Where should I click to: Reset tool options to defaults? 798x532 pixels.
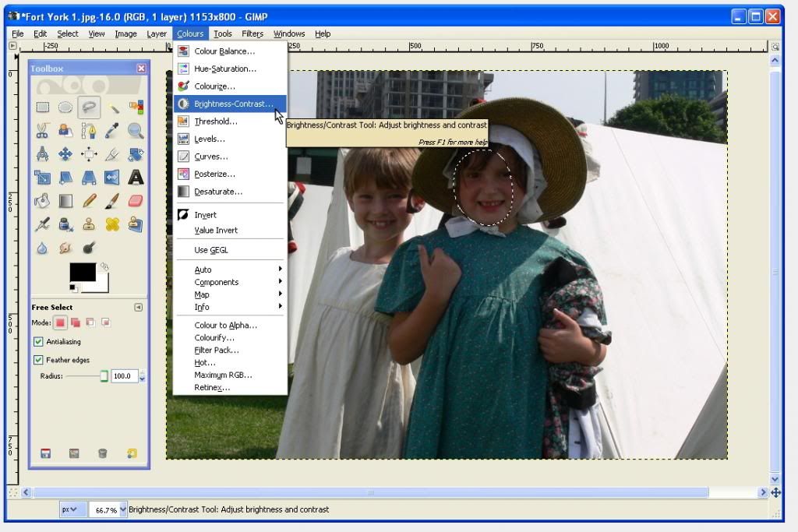tap(132, 453)
